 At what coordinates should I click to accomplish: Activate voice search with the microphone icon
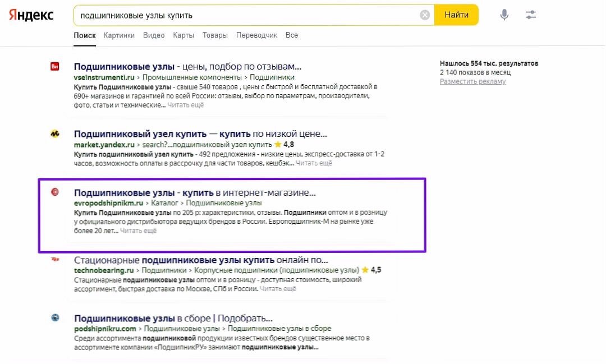point(503,15)
